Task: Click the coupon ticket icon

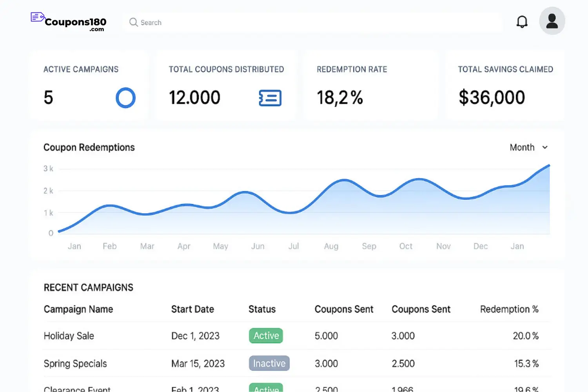Action: [270, 98]
